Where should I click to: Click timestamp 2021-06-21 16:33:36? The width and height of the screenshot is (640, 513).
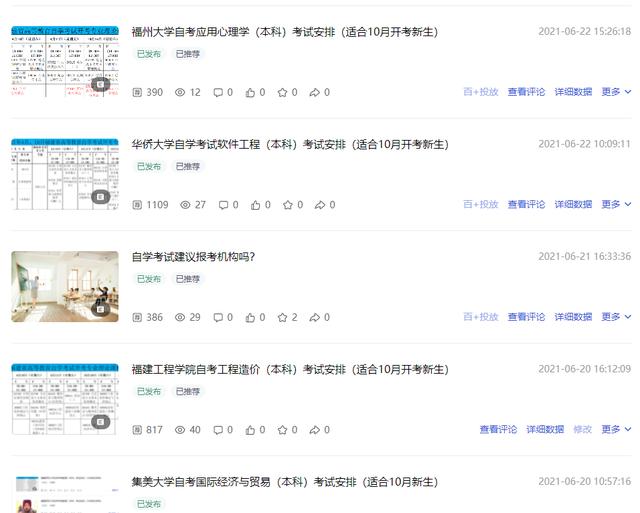tap(584, 256)
